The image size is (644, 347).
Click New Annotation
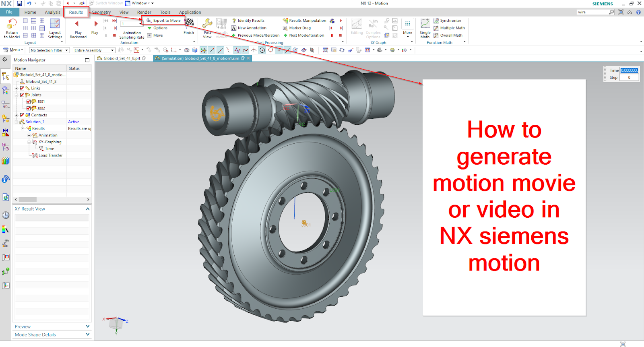(x=249, y=28)
